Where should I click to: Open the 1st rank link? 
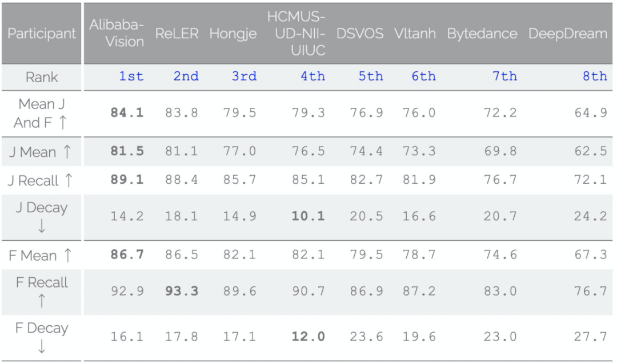[x=131, y=76]
